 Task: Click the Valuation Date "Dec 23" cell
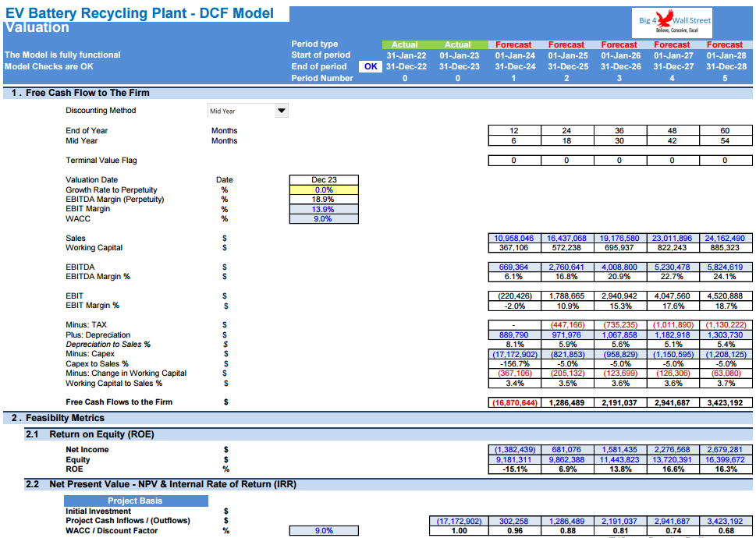[x=323, y=179]
